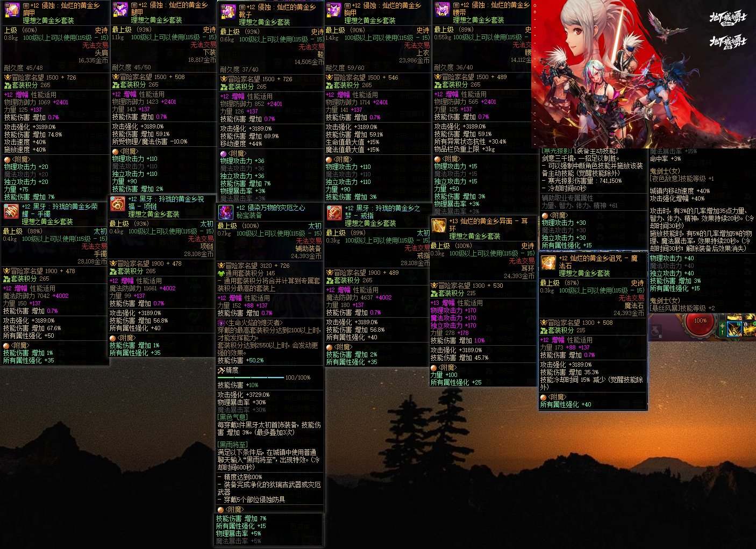Click the 攻击强化增幅 +40% line
The width and height of the screenshot is (756, 549).
[x=677, y=198]
